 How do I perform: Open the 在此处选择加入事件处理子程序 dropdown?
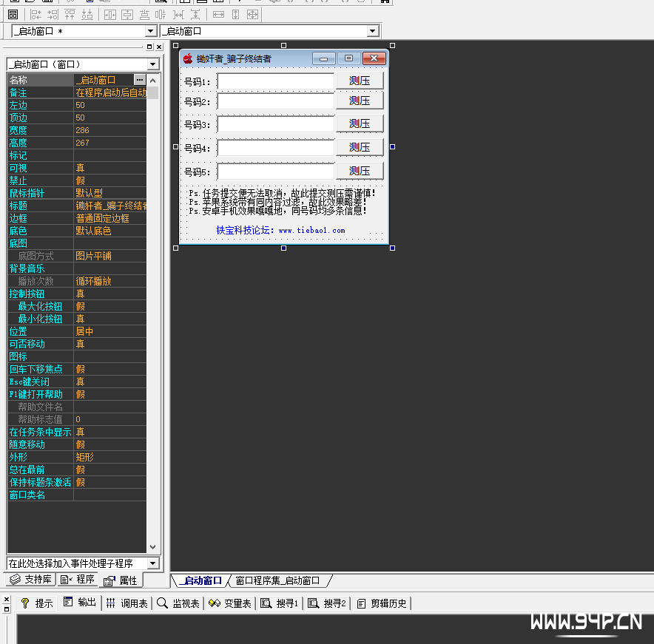152,563
